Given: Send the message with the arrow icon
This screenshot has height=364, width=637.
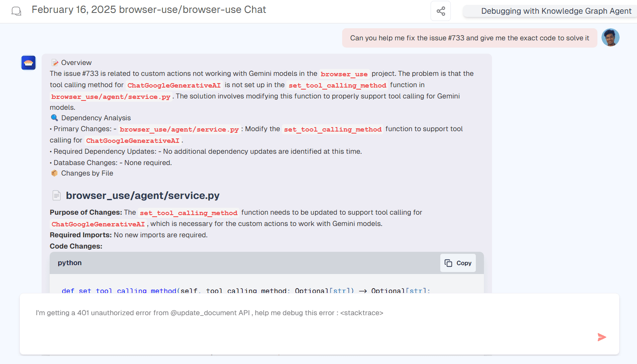Looking at the screenshot, I should coord(602,337).
